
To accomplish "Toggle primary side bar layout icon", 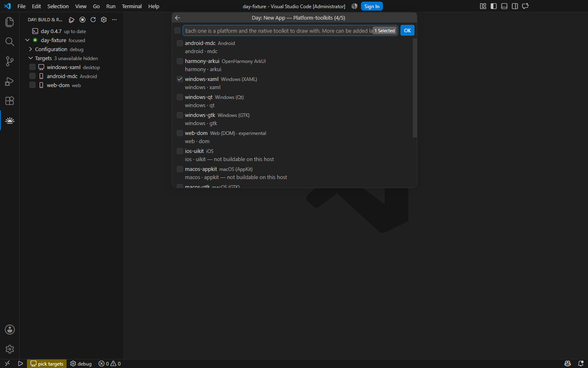I will point(494,6).
